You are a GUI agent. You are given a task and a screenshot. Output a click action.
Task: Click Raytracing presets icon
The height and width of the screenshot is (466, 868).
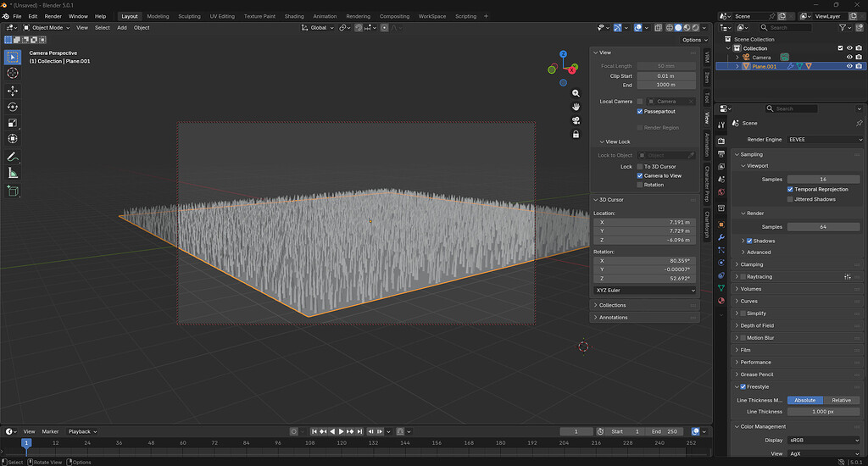click(848, 277)
